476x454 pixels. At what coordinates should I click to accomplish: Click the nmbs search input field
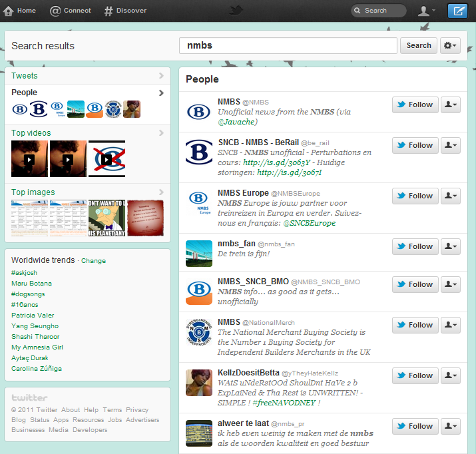tap(288, 46)
